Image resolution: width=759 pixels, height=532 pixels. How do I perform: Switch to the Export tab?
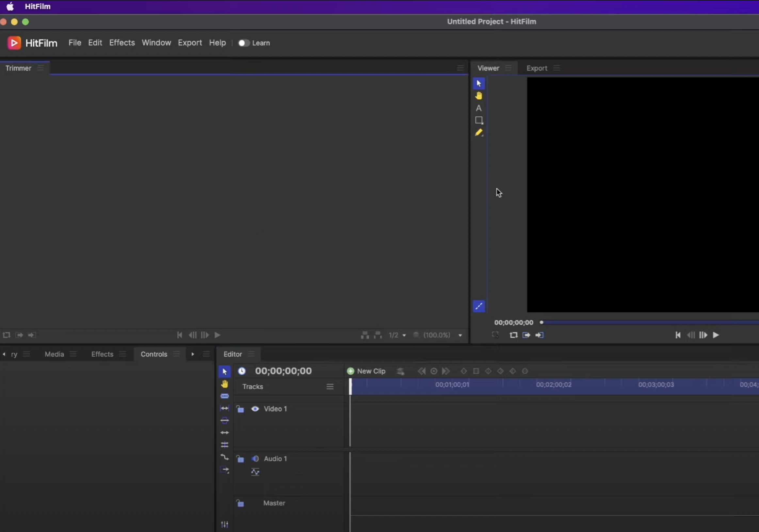(537, 68)
